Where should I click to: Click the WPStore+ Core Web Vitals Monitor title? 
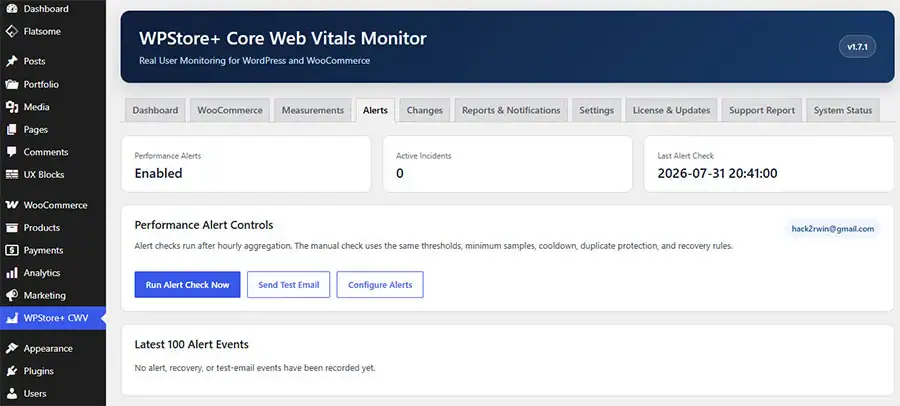click(x=283, y=38)
